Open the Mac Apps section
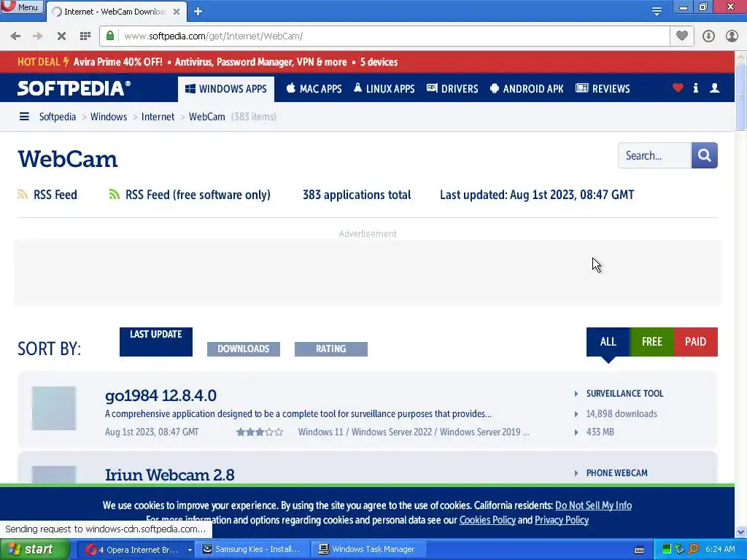The height and width of the screenshot is (560, 747). click(x=314, y=89)
